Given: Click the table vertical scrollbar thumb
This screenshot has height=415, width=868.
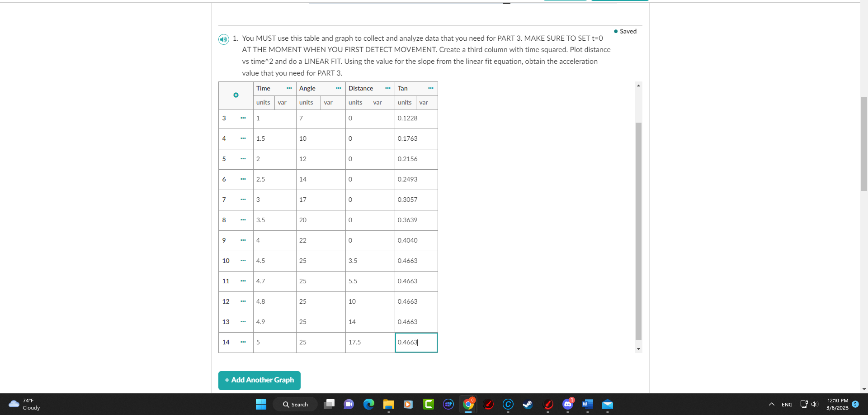Looking at the screenshot, I should [x=638, y=231].
